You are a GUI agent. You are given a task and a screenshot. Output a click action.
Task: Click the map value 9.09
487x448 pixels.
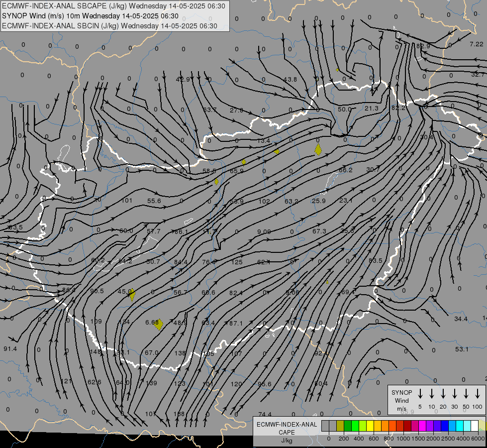[264, 231]
